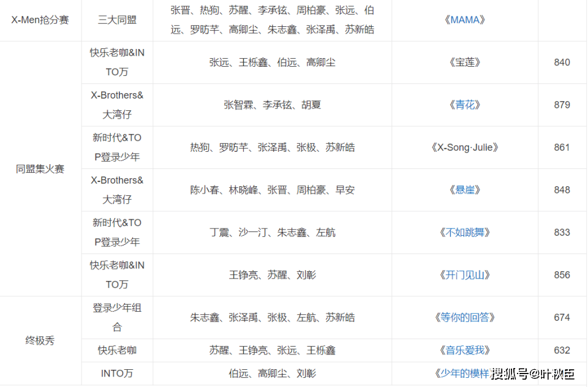
Task: Click the score 856
Action: point(562,275)
